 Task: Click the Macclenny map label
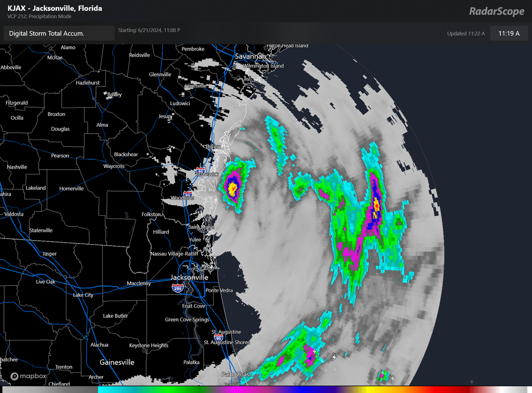coord(139,283)
